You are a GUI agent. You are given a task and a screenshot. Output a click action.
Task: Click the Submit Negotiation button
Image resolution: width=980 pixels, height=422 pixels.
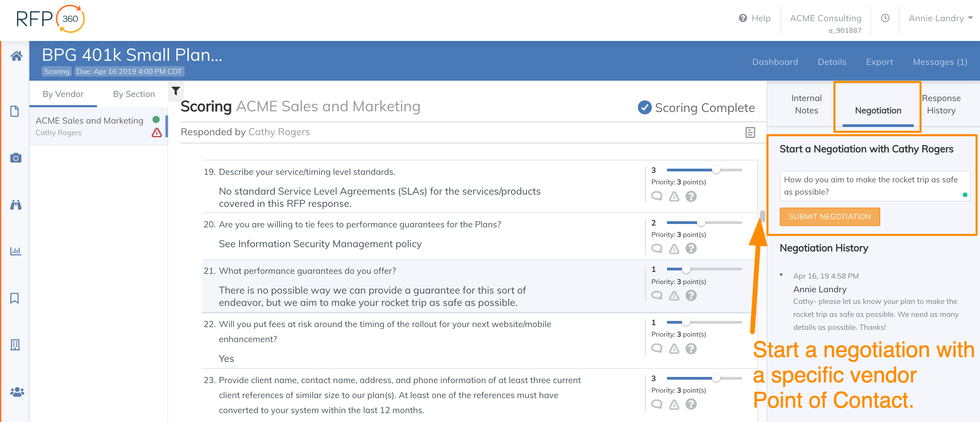pos(829,217)
